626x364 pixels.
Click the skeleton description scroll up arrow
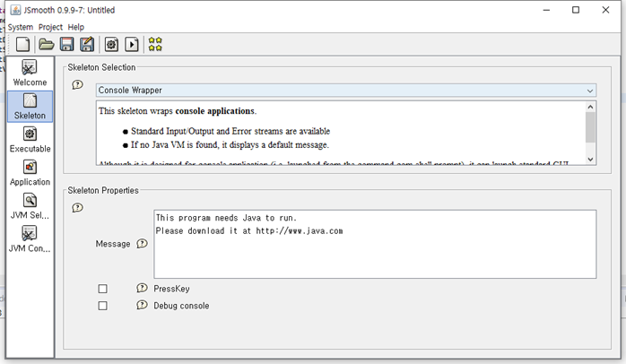(590, 107)
